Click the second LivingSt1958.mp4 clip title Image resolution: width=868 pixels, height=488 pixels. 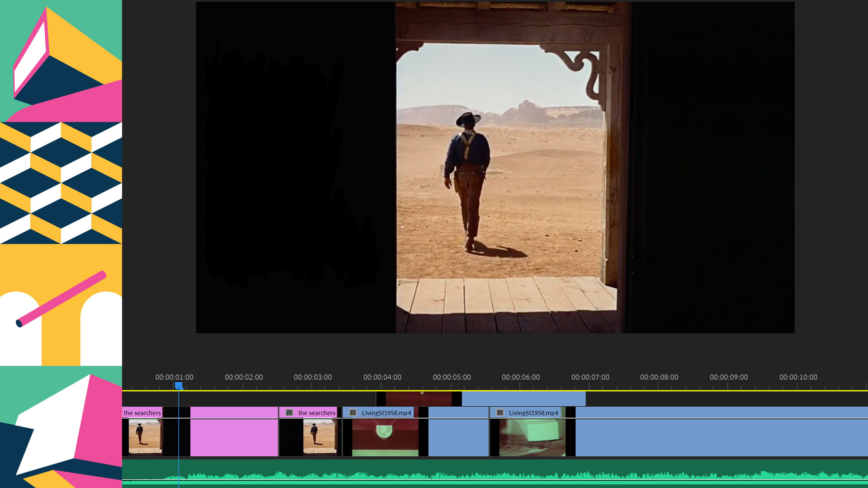pyautogui.click(x=533, y=413)
